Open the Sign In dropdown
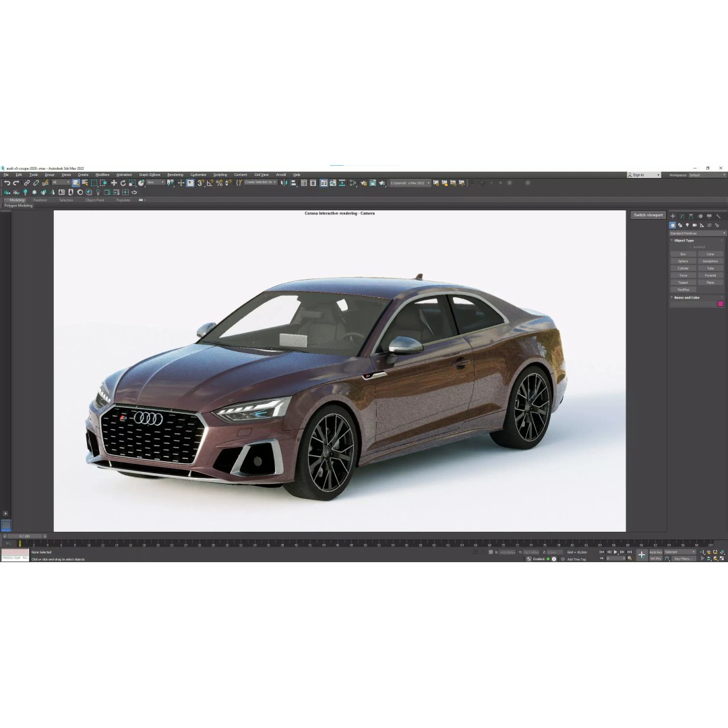This screenshot has width=728, height=728. 644,175
